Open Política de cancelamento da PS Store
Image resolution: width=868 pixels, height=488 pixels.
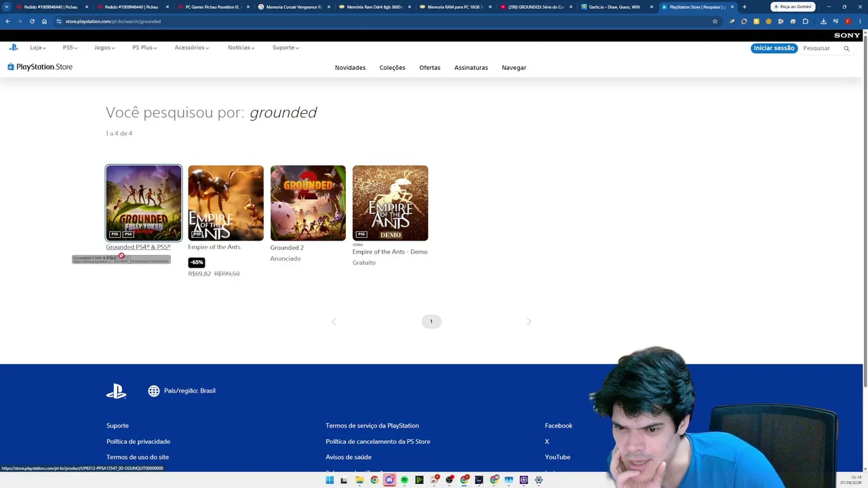(x=378, y=441)
